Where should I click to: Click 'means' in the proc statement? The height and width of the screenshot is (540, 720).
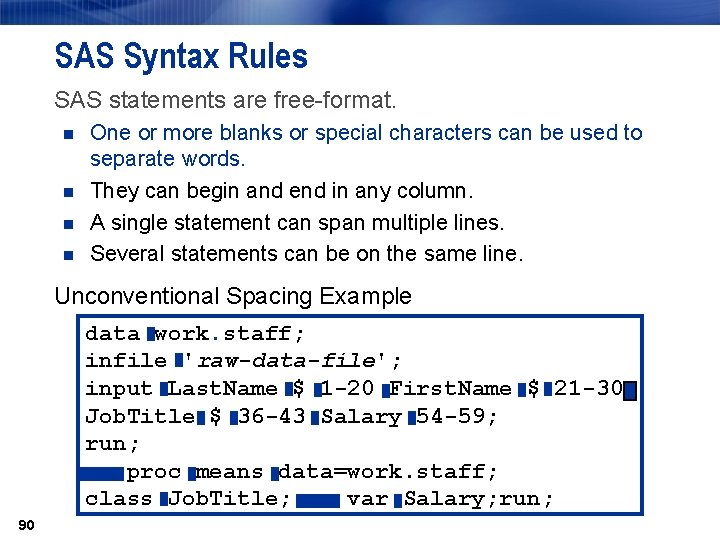click(230, 472)
